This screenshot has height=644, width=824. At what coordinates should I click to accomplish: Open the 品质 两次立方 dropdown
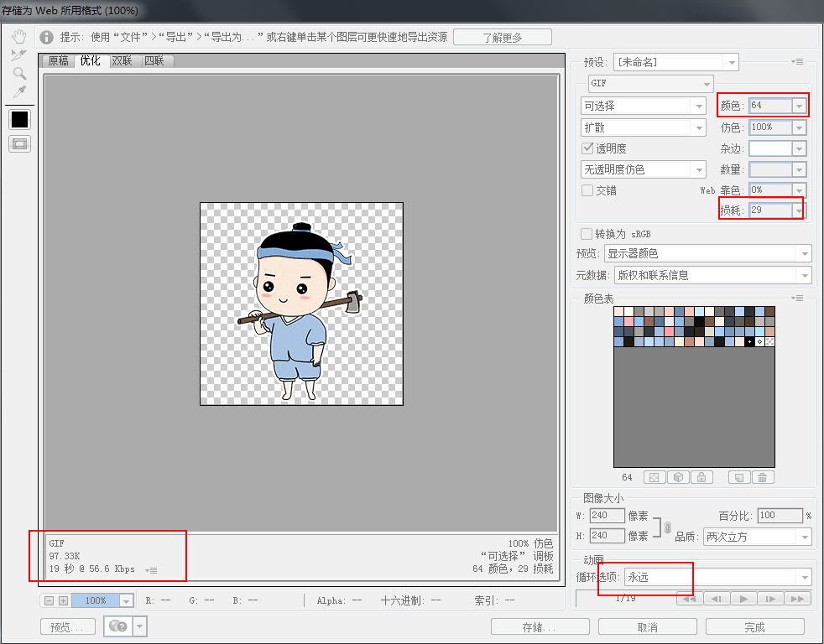point(757,537)
